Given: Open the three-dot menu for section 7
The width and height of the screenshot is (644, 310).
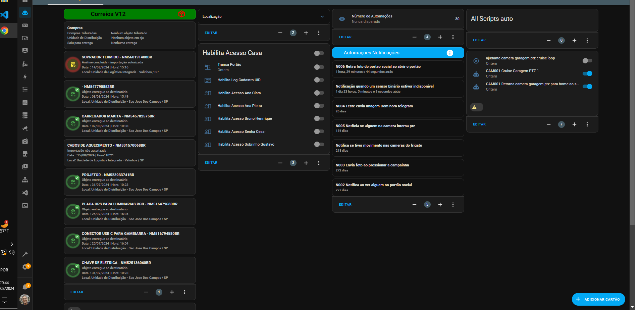Looking at the screenshot, I should pos(587,124).
